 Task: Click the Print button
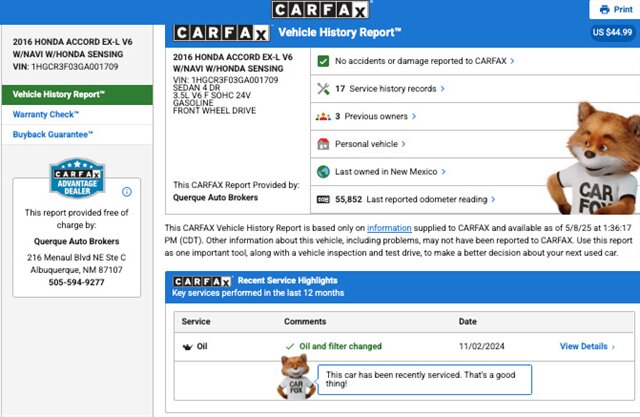pyautogui.click(x=616, y=10)
